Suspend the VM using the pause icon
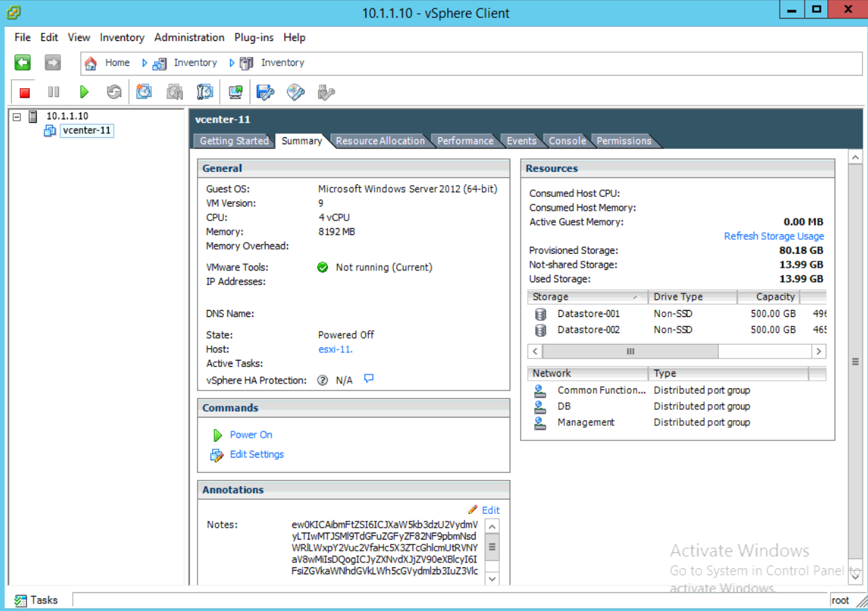The height and width of the screenshot is (611, 868). [53, 91]
